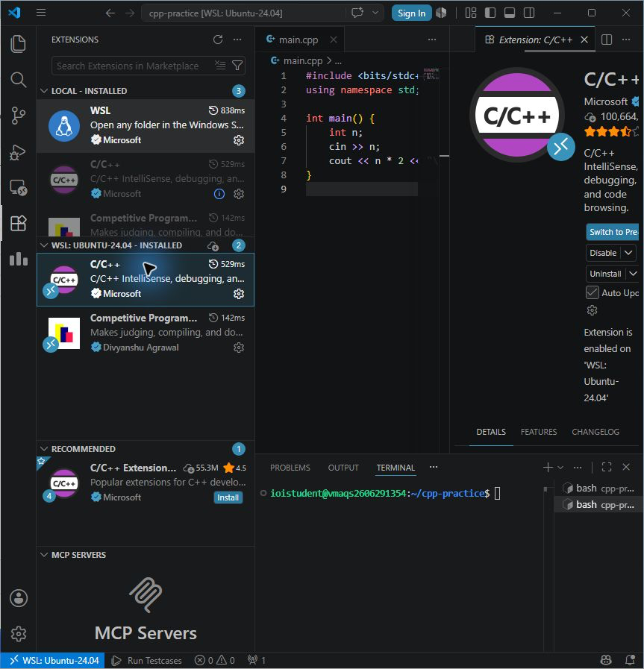This screenshot has width=644, height=669.
Task: Click Copilot status icon in status bar
Action: coord(606,660)
